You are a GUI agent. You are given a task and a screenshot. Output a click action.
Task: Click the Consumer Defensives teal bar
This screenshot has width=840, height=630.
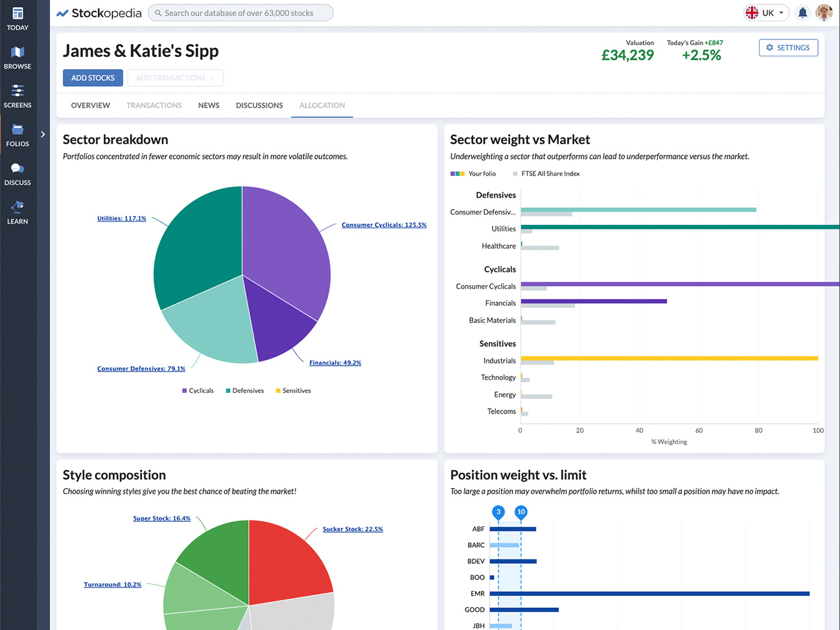click(638, 209)
